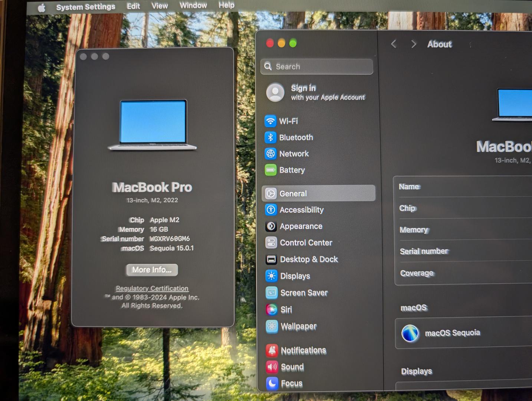Screen dimensions: 532x401
Task: Select Siri in the sidebar
Action: point(320,309)
